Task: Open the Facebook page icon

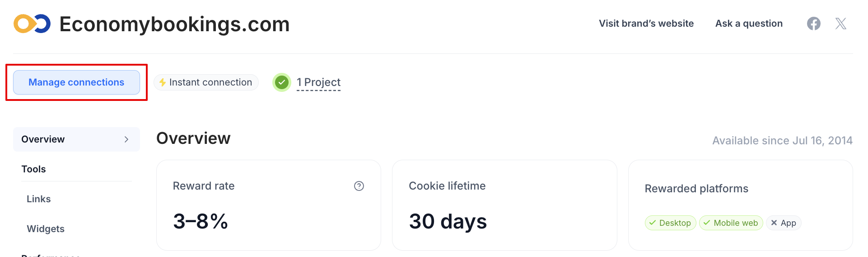Action: (813, 24)
